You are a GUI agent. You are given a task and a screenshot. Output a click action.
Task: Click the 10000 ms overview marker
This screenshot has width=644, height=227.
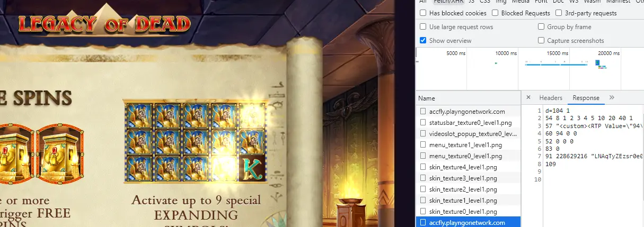(x=506, y=53)
